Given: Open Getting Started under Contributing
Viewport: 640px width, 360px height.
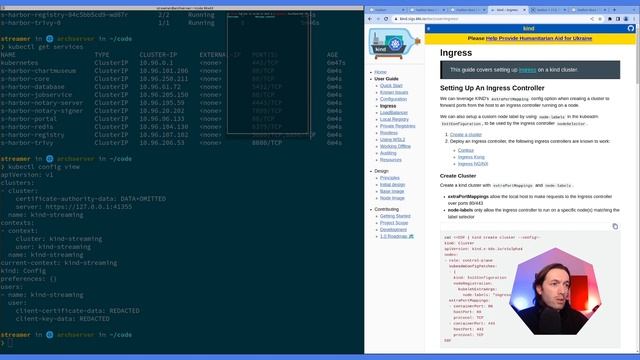Looking at the screenshot, I should coord(395,216).
